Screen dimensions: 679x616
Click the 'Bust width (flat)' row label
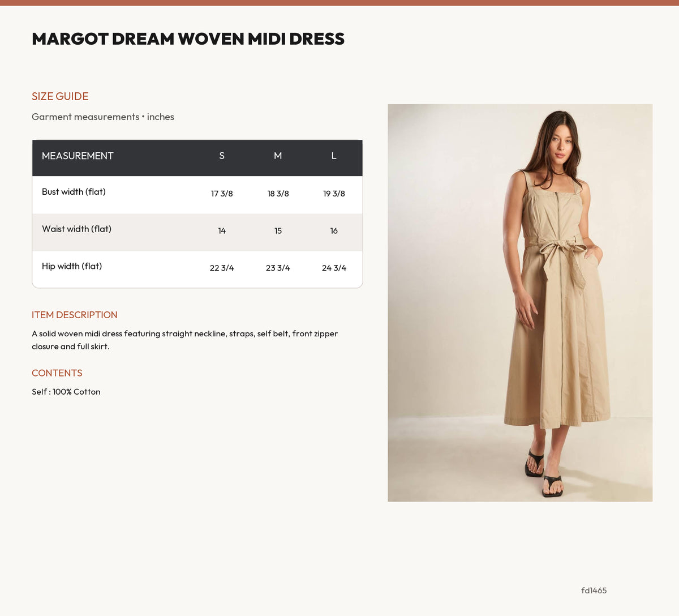[x=74, y=192]
